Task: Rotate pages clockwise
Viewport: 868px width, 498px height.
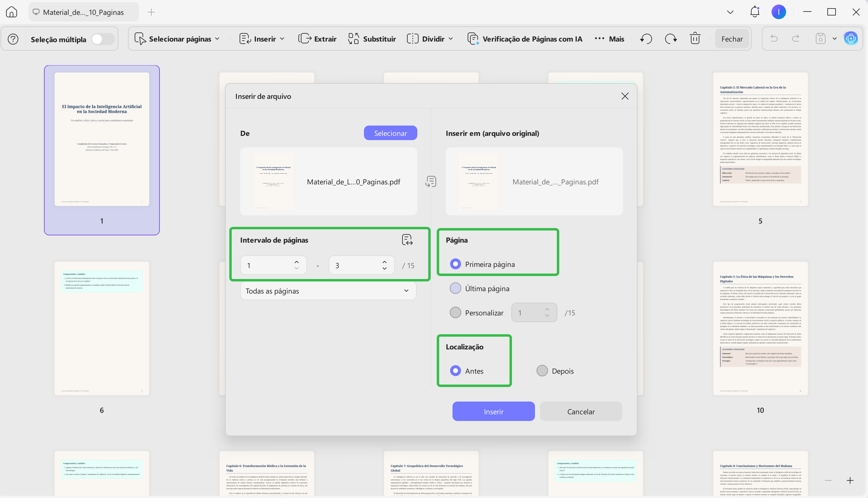Action: click(671, 39)
